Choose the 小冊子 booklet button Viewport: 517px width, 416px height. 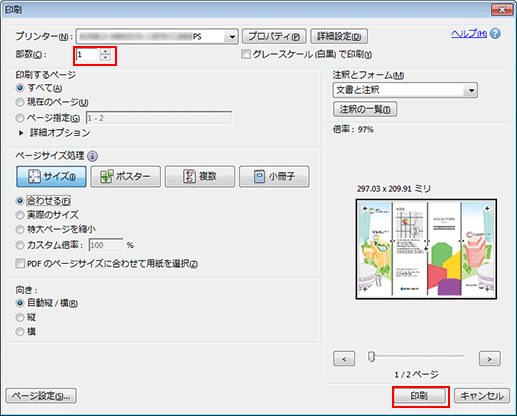274,176
